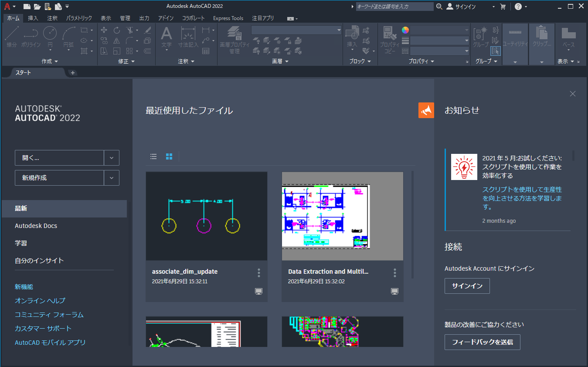The height and width of the screenshot is (367, 588).
Task: Insert a table with the Table icon
Action: pyautogui.click(x=206, y=51)
